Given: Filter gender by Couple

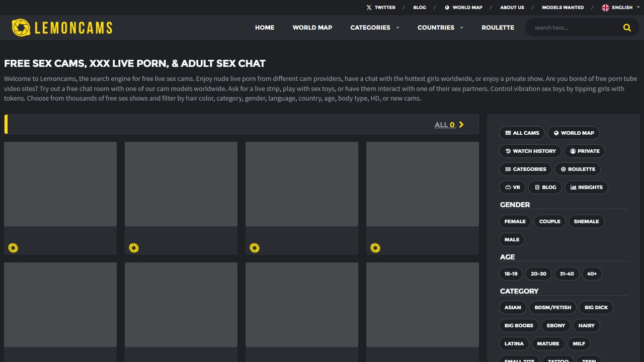Looking at the screenshot, I should [549, 222].
